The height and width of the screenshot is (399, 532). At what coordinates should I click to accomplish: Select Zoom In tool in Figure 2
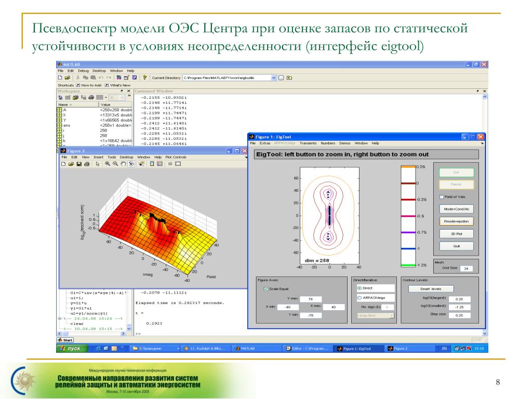pos(108,164)
